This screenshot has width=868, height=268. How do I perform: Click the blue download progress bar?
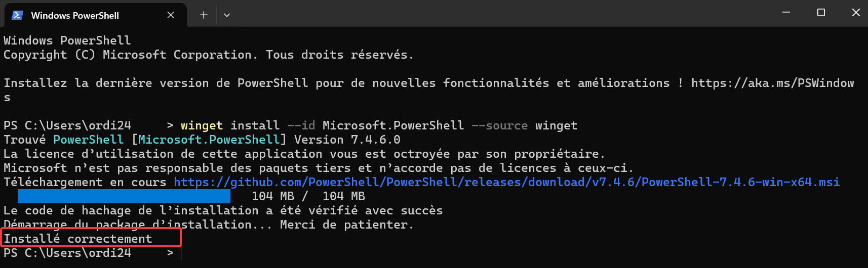tap(124, 196)
